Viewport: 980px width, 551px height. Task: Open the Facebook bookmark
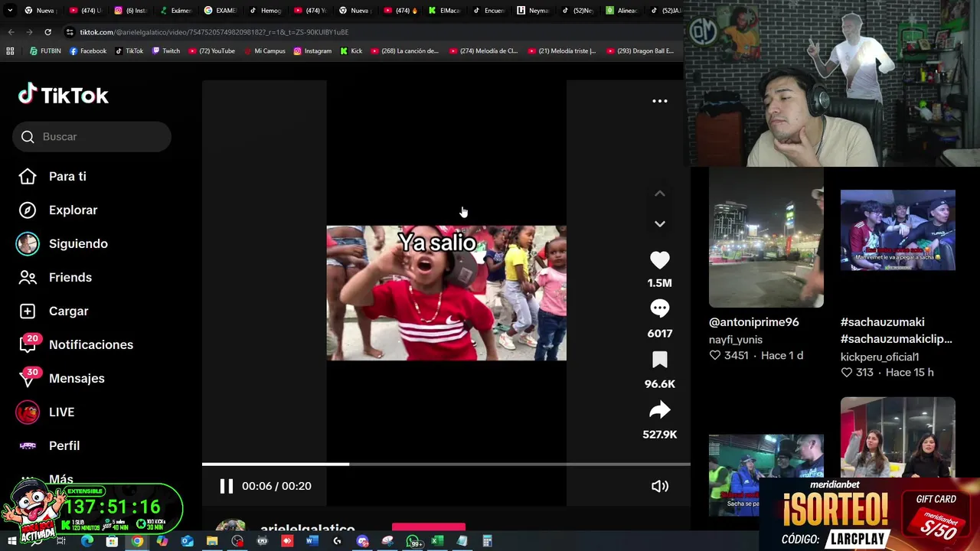point(88,51)
